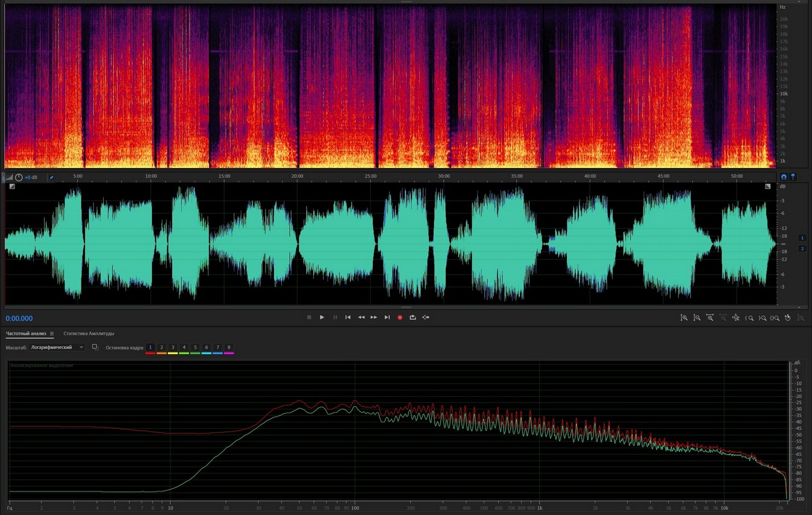The width and height of the screenshot is (812, 515).
Task: Open the Масштаб Логарифмический dropdown
Action: tap(58, 348)
